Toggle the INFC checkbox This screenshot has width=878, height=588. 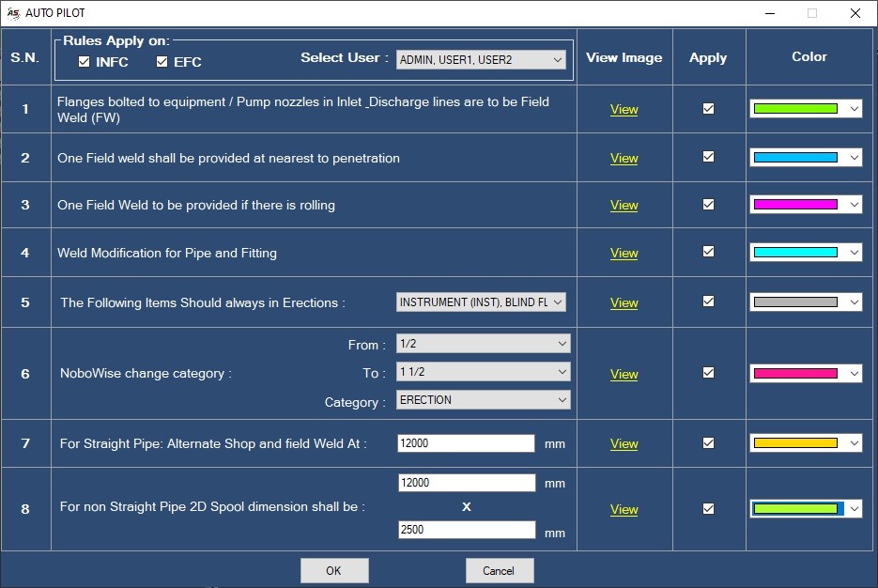pos(84,62)
